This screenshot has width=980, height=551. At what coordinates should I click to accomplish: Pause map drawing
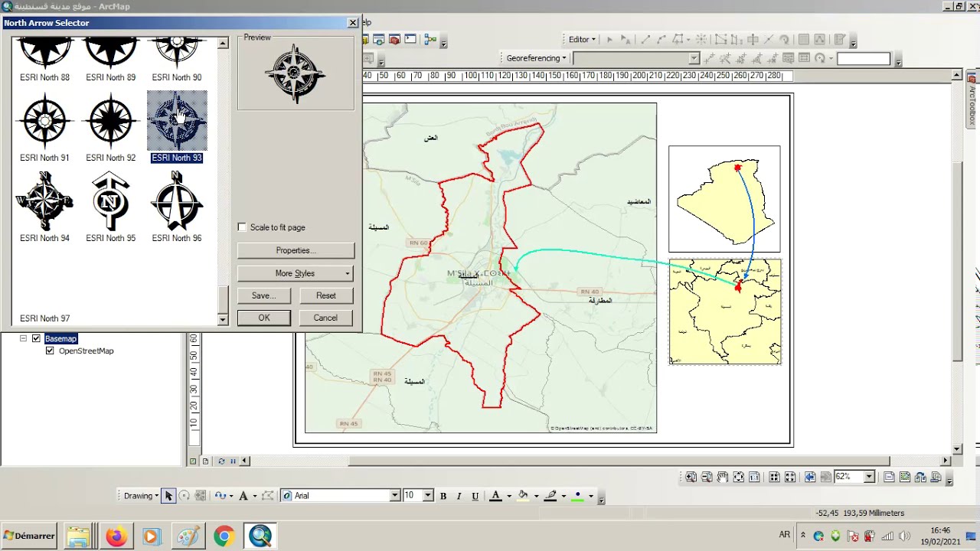click(234, 461)
